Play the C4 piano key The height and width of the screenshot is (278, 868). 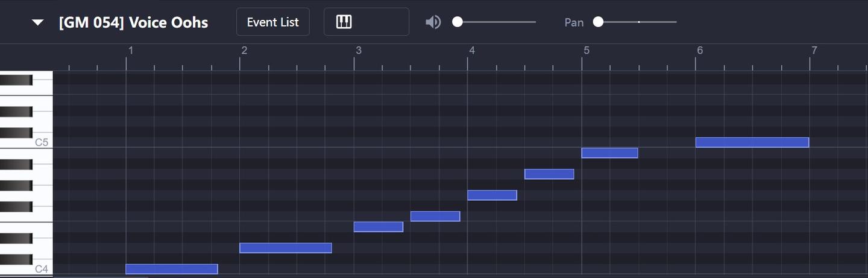click(43, 269)
